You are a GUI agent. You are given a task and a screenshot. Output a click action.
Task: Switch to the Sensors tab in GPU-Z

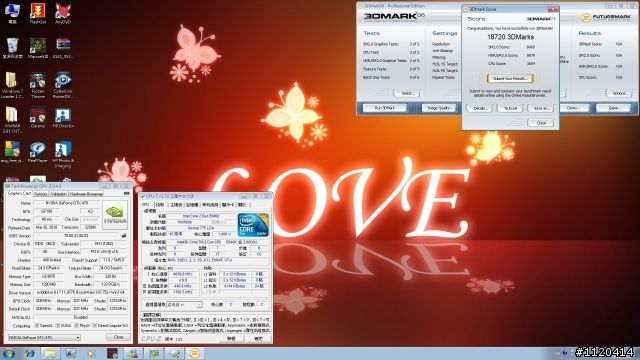click(x=40, y=194)
